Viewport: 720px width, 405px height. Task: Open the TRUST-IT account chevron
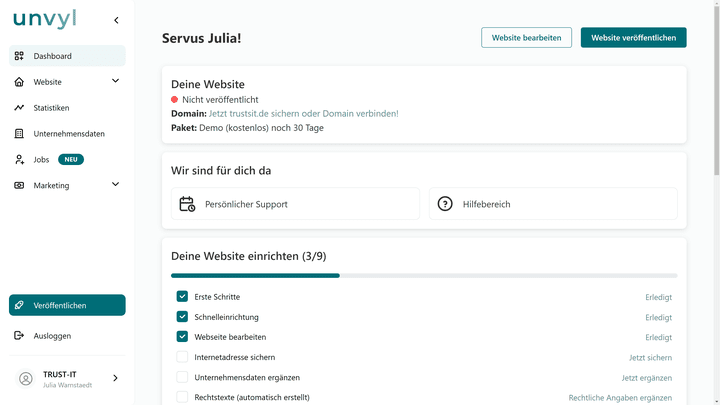115,378
